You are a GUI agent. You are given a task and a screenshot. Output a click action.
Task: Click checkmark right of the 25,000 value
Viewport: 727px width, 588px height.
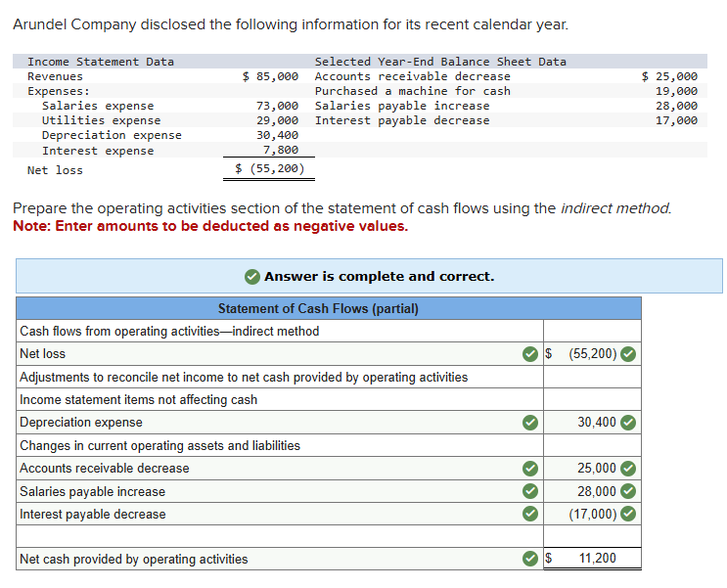tap(629, 469)
